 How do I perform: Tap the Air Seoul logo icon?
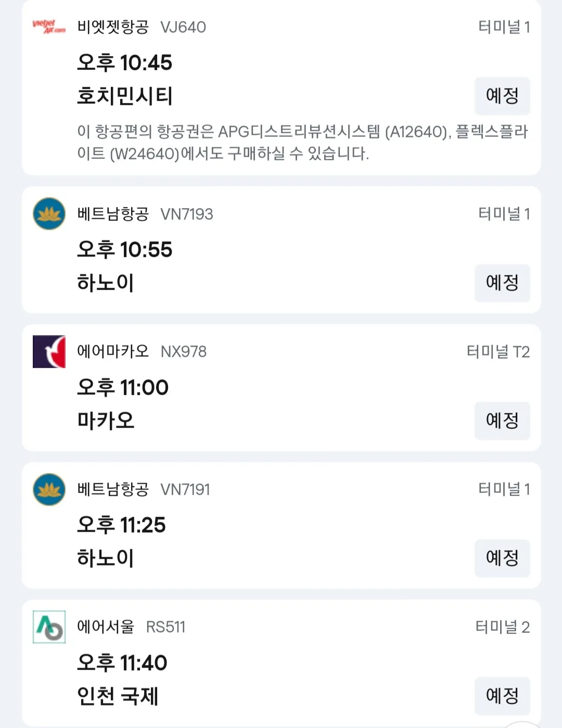[49, 627]
